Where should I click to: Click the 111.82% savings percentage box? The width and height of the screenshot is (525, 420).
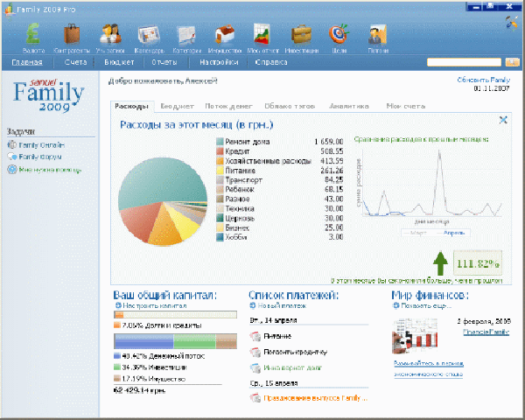coord(478,263)
